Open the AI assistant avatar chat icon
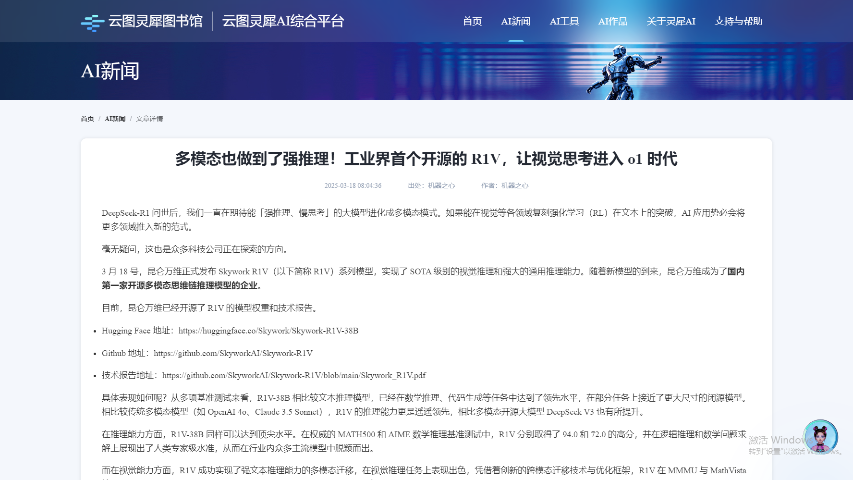The width and height of the screenshot is (853, 480). 820,436
